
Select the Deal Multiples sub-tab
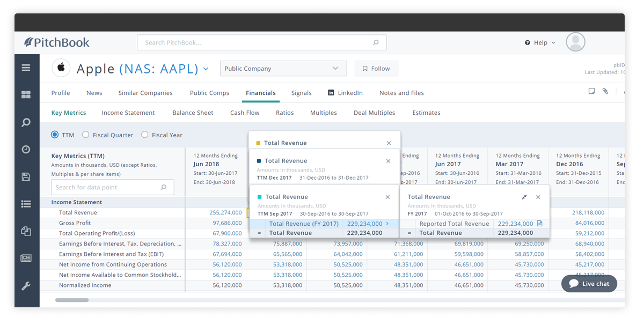click(375, 113)
